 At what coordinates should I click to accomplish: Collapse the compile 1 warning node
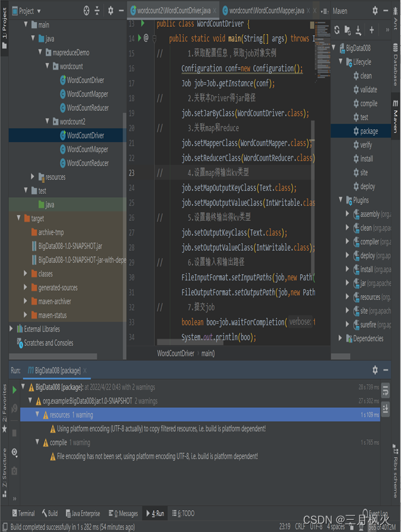[x=37, y=442]
